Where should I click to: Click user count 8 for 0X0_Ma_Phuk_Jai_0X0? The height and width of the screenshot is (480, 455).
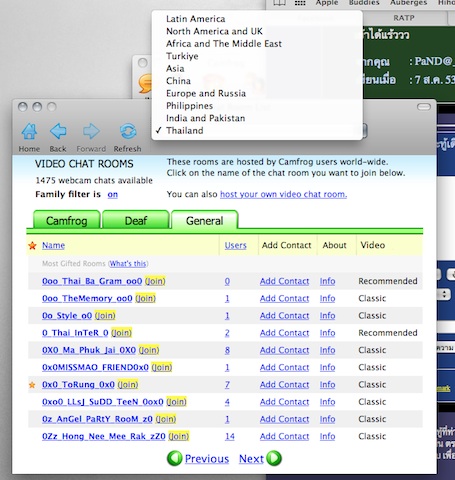(227, 350)
